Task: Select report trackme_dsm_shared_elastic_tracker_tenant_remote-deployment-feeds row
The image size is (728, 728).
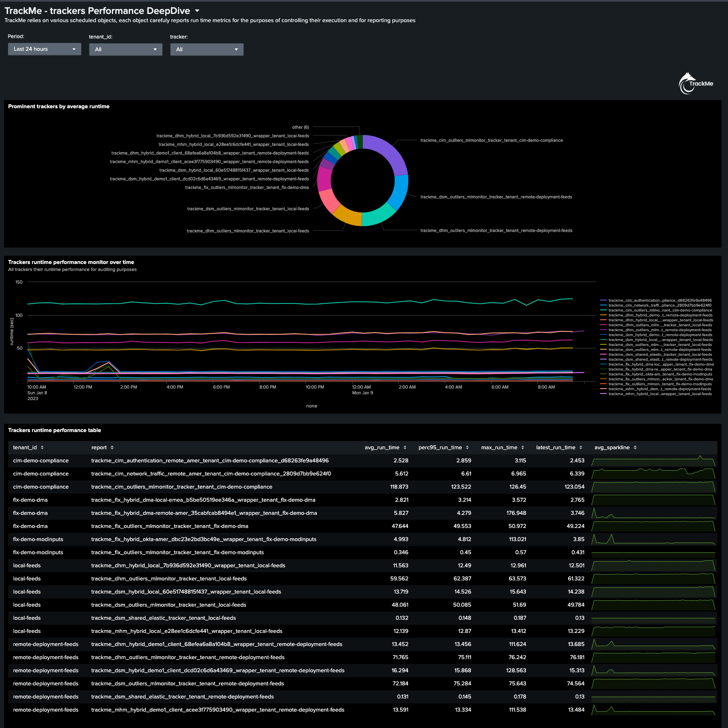Action: pyautogui.click(x=182, y=697)
